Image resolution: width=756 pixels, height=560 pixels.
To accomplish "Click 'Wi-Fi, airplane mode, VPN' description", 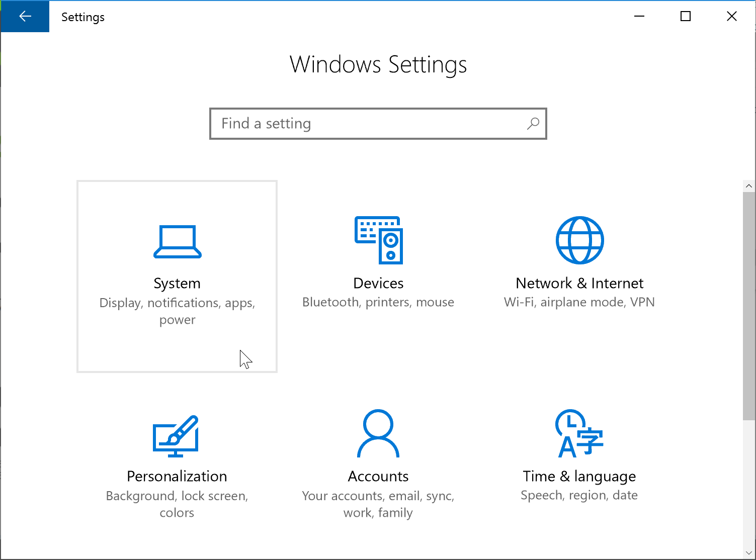I will (579, 302).
